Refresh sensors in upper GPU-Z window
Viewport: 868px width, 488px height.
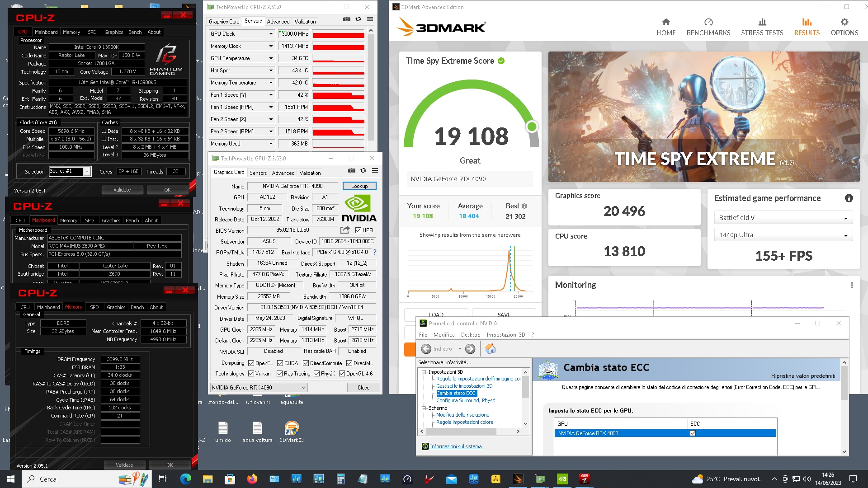358,19
